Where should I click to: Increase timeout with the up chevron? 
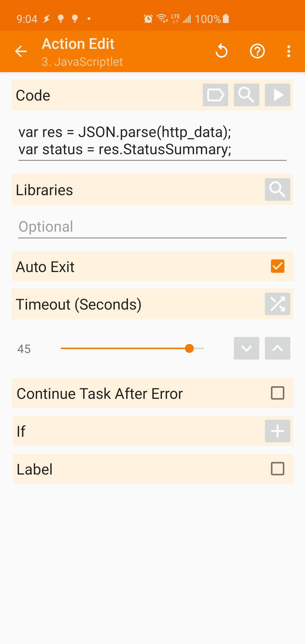click(x=277, y=348)
